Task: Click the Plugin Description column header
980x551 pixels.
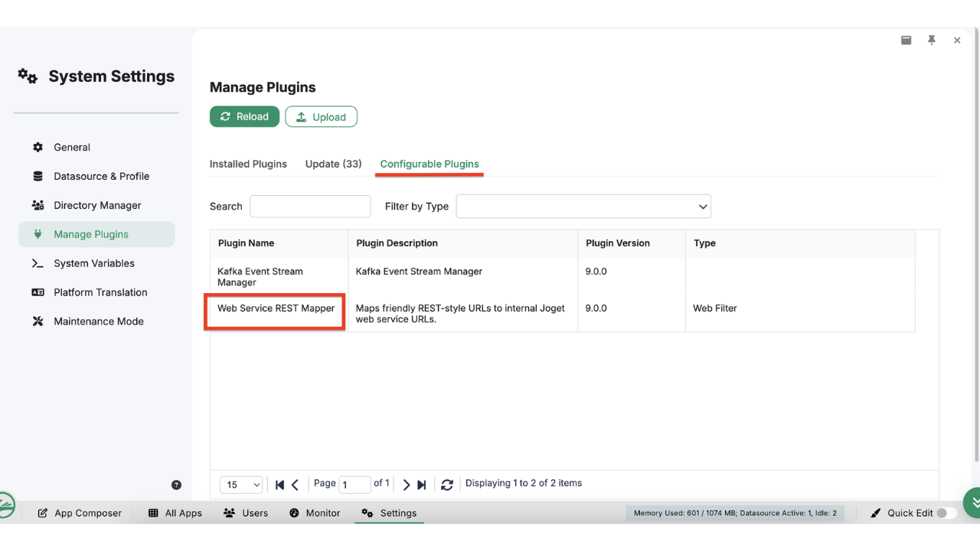Action: click(463, 243)
